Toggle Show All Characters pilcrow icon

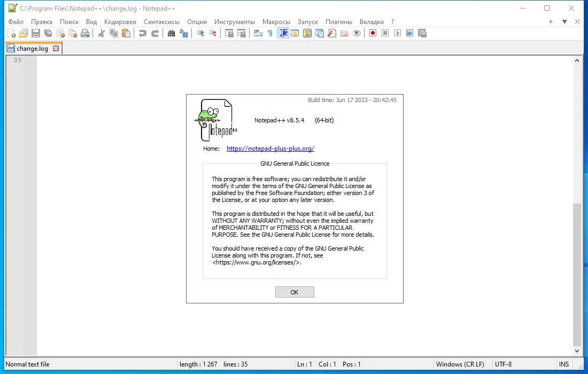tap(270, 33)
